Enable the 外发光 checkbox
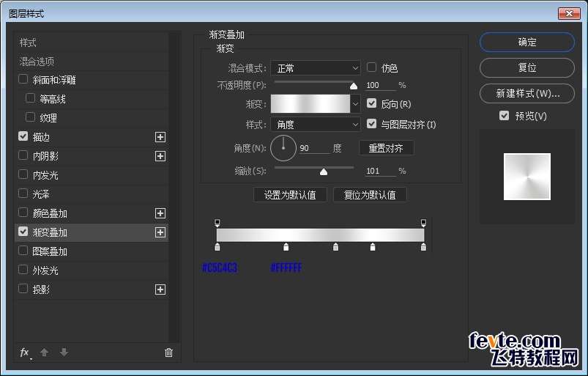 tap(23, 270)
